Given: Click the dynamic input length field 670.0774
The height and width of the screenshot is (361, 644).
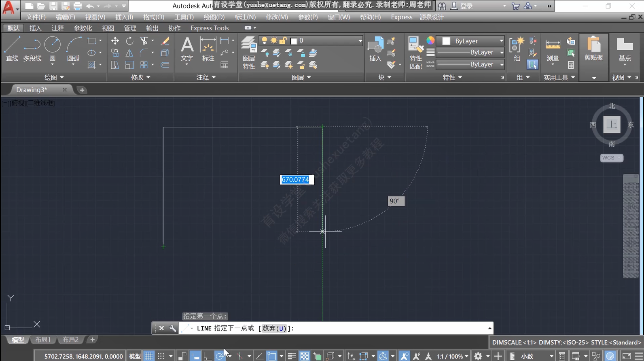Looking at the screenshot, I should coord(297,180).
